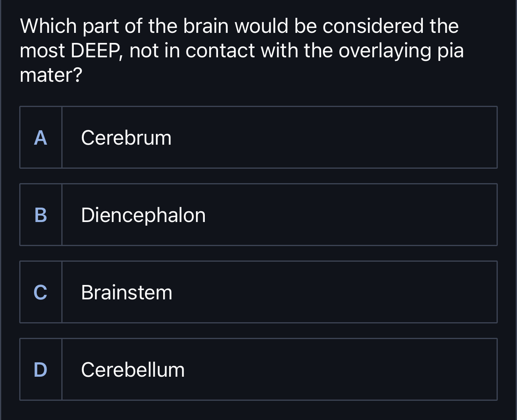517x420 pixels.
Task: Click the Brainstem answer text
Action: pos(127,293)
